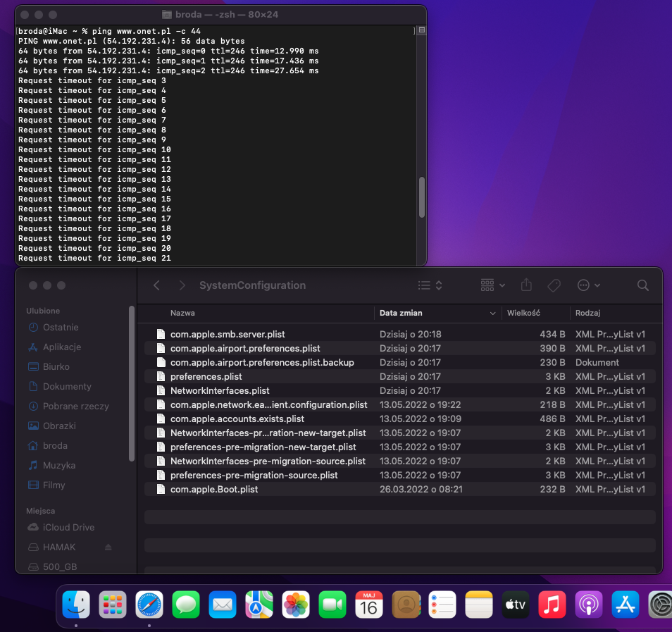Open the Photos app from Dock

[x=296, y=605]
